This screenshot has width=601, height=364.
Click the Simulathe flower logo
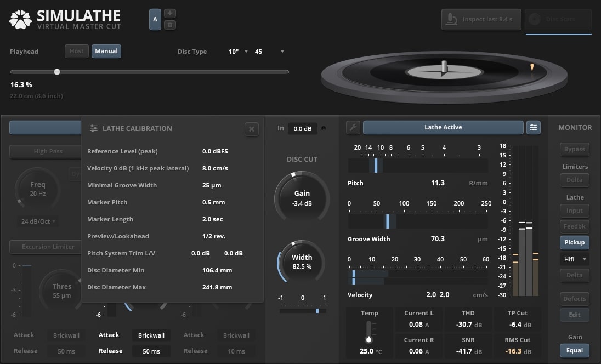pos(21,19)
